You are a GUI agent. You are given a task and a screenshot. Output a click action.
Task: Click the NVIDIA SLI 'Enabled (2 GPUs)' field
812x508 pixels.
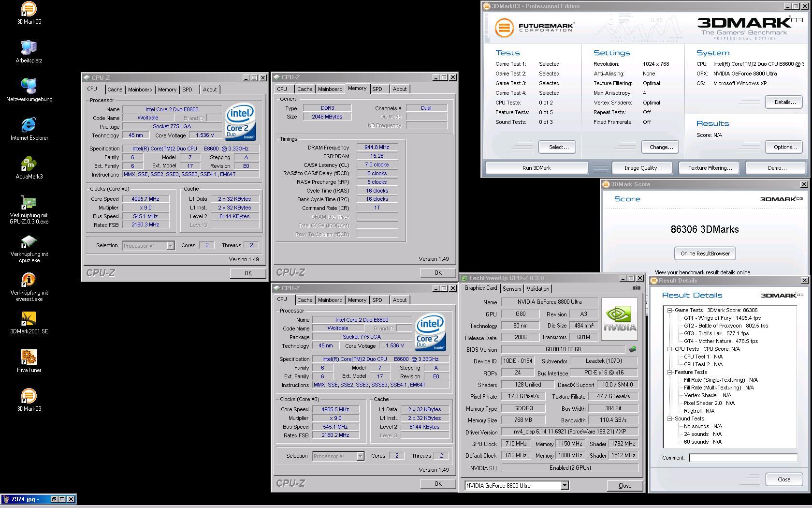(570, 468)
